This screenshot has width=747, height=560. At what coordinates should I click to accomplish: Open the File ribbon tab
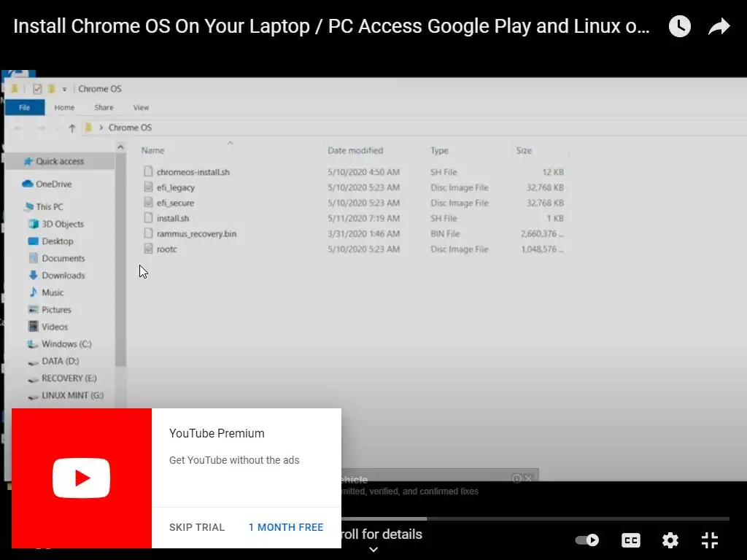[x=24, y=108]
